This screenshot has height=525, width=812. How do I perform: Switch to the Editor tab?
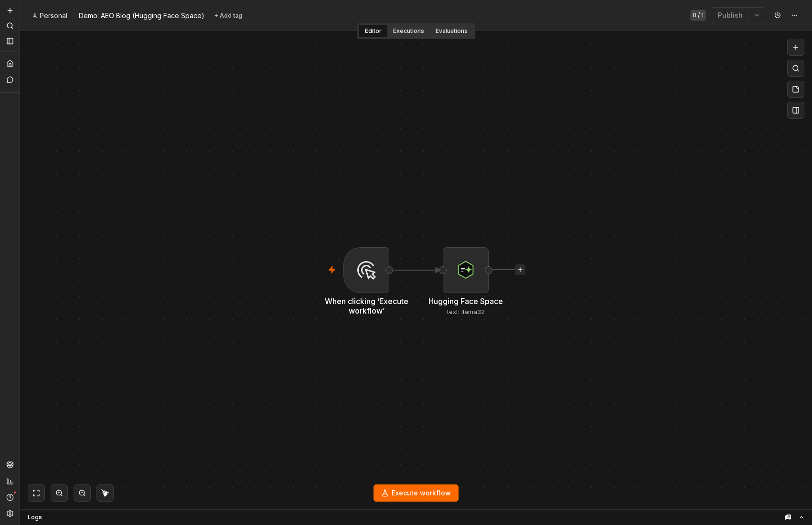(373, 31)
